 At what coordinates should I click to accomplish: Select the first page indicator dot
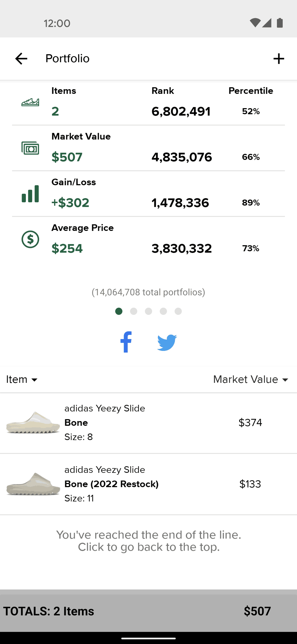click(119, 311)
